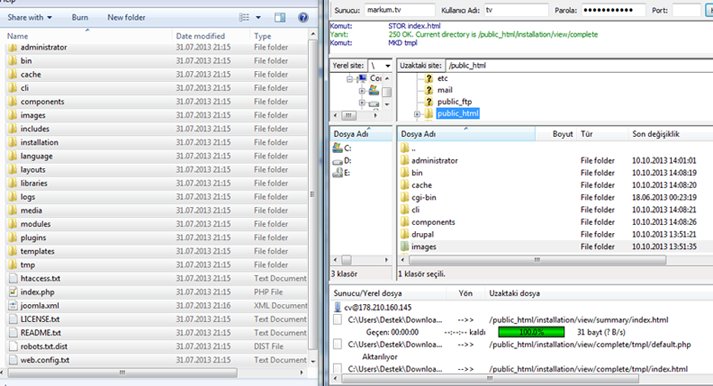This screenshot has height=386, width=713.
Task: Click the Uzaktaki dosya queue column header
Action: point(599,293)
